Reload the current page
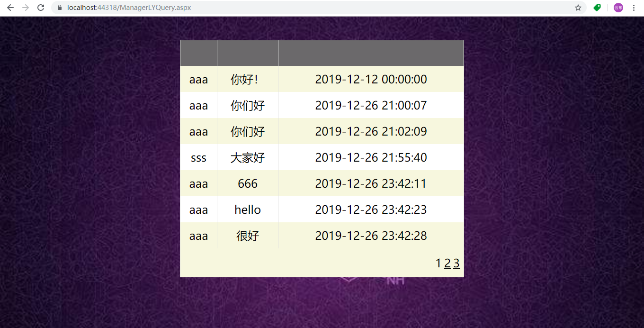Viewport: 644px width, 328px height. click(x=41, y=8)
